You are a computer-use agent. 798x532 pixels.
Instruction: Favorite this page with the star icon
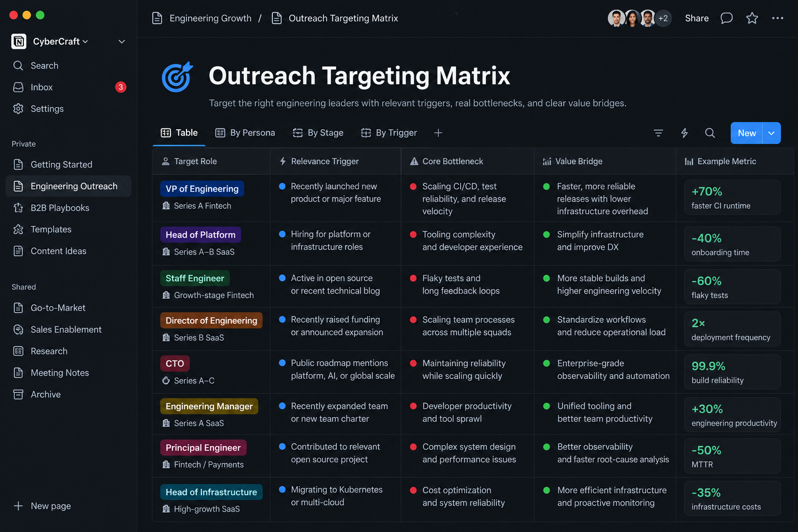click(x=752, y=18)
